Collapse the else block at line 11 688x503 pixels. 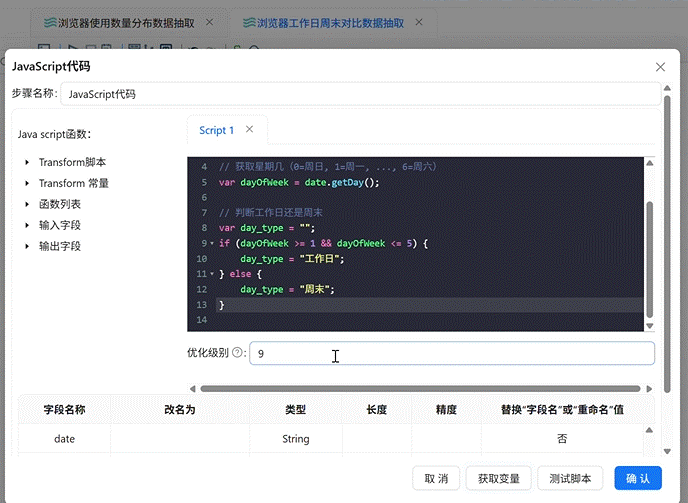coord(212,274)
